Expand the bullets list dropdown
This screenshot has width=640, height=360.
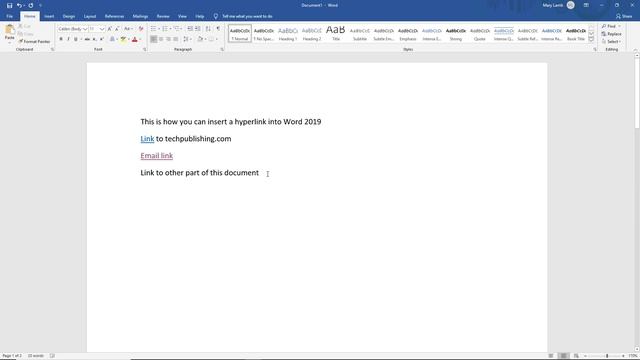pos(158,29)
